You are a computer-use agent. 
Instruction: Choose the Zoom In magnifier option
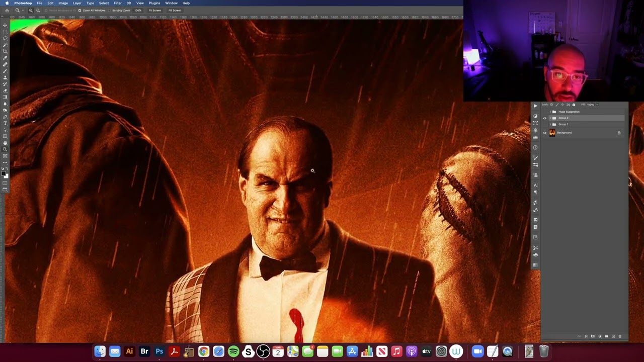coord(31,10)
